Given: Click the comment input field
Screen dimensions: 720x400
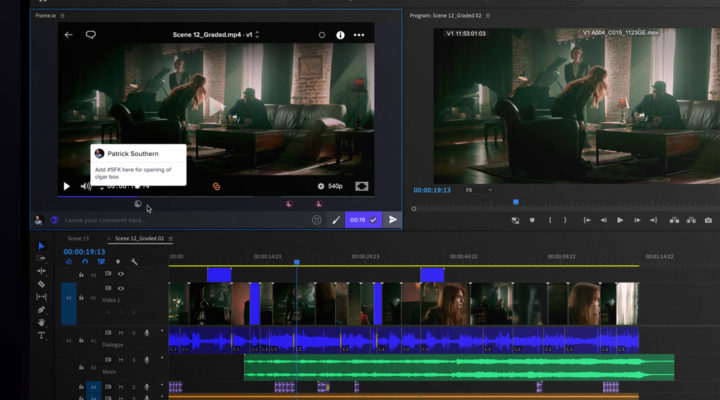Looking at the screenshot, I should tap(186, 220).
